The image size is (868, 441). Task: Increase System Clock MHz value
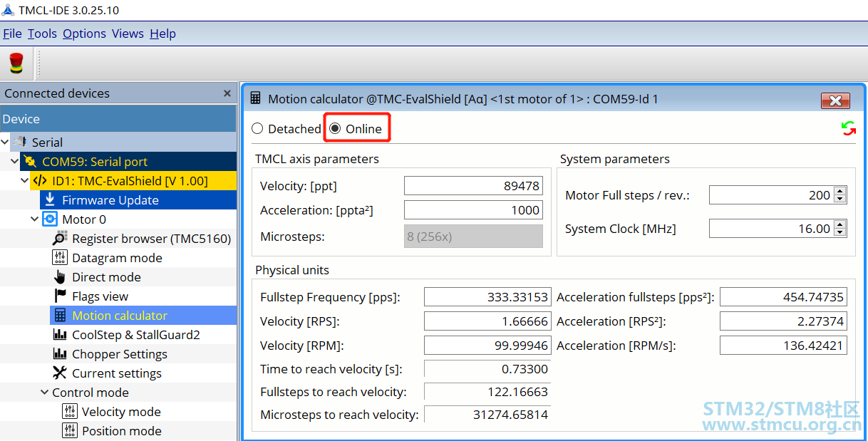tap(840, 224)
